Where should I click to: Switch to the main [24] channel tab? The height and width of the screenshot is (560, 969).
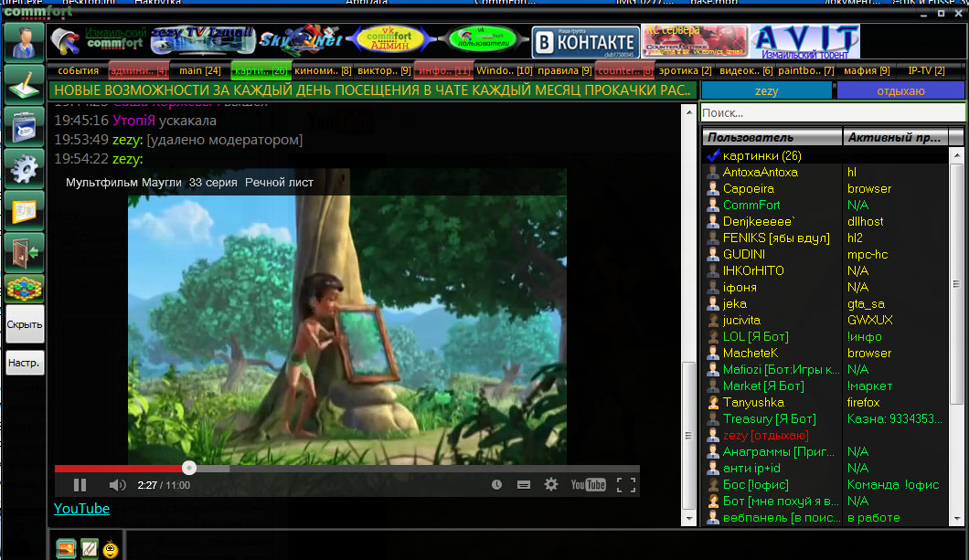[199, 70]
